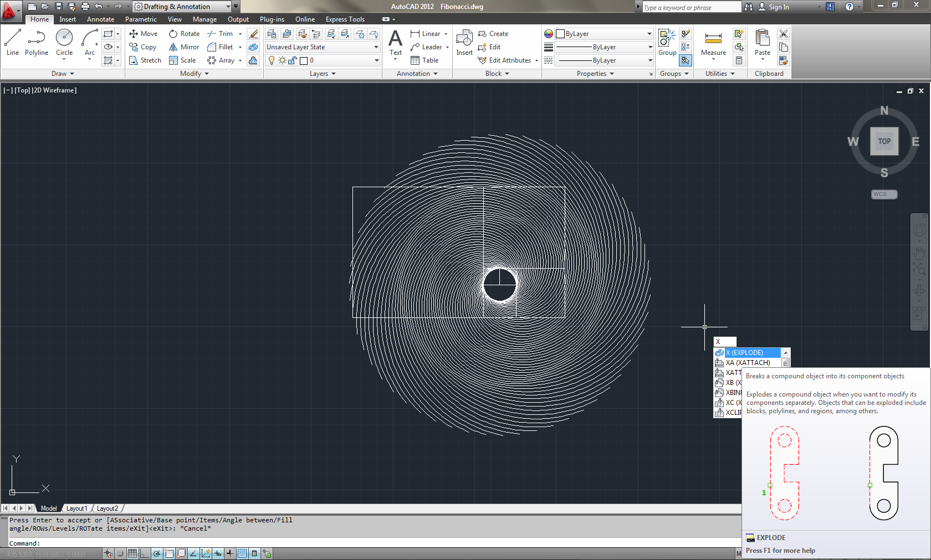The width and height of the screenshot is (931, 560).
Task: Click the Save icon in quick access toolbar
Action: [59, 7]
